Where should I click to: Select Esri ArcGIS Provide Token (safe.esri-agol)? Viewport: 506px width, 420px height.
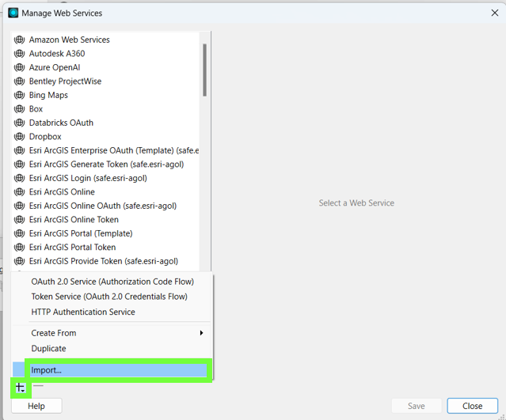[104, 261]
